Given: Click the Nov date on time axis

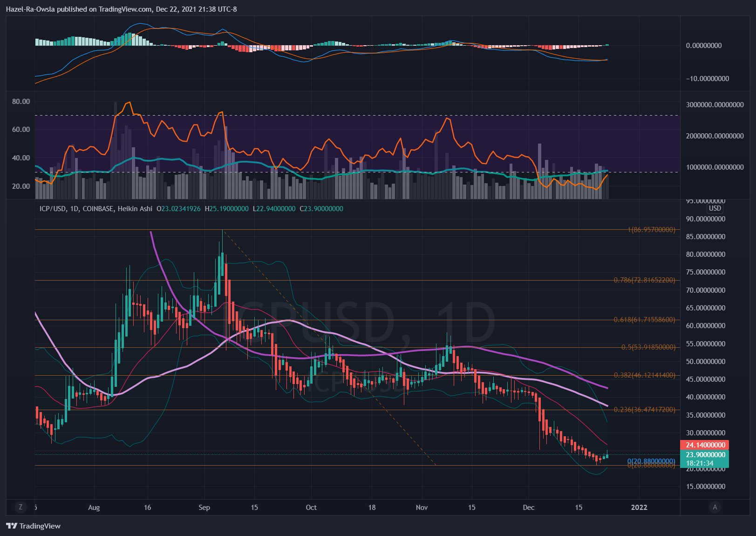Looking at the screenshot, I should click(422, 508).
